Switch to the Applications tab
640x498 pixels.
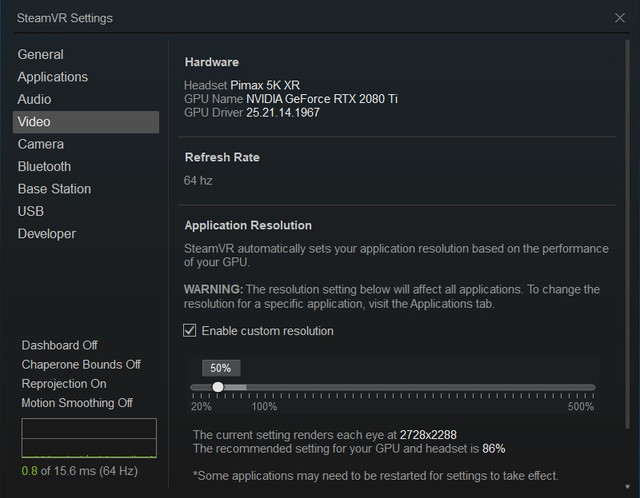53,77
